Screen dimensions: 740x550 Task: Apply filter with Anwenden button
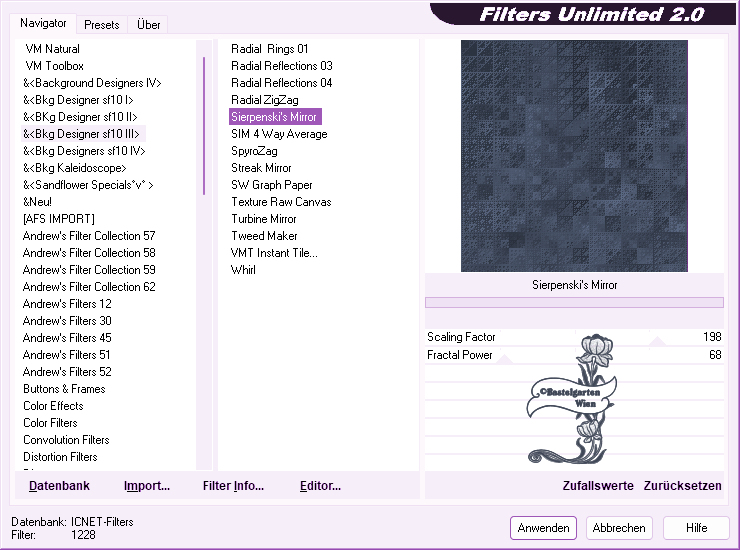point(543,527)
